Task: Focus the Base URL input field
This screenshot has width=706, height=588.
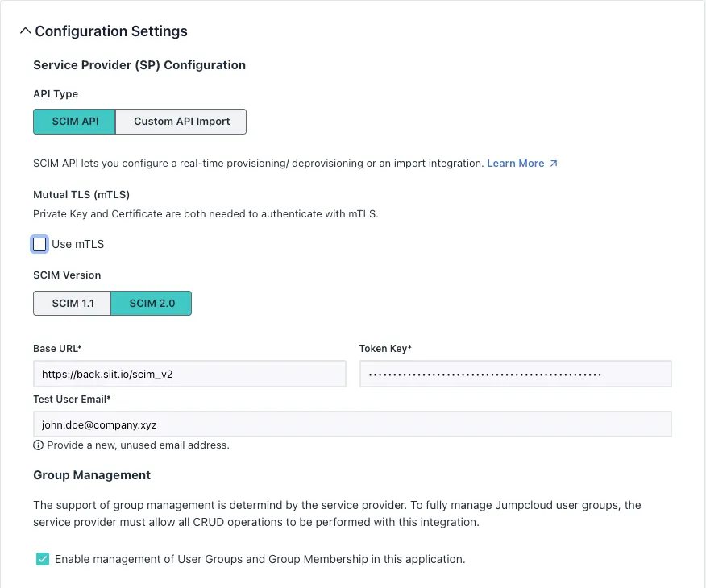Action: 189,374
